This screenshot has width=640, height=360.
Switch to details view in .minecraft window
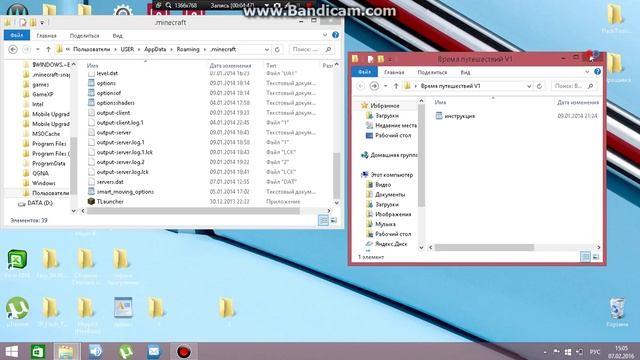(323, 220)
